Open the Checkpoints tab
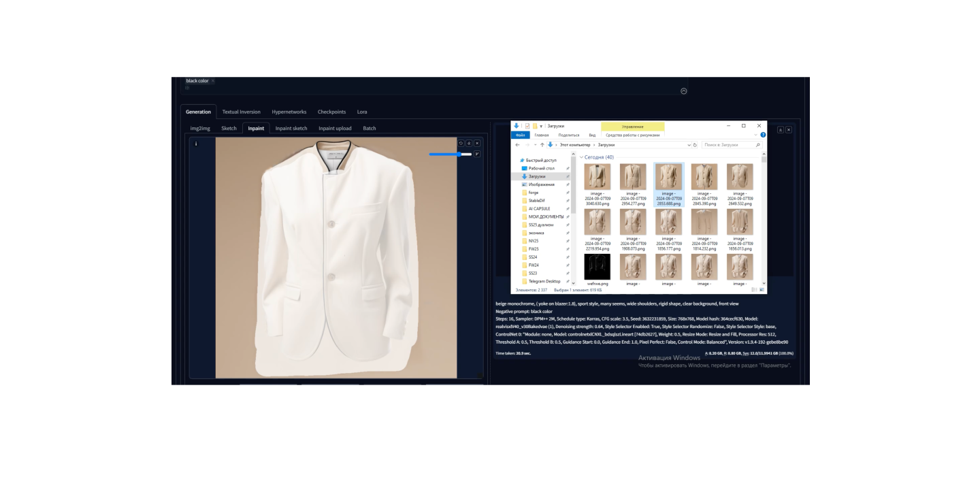This screenshot has width=980, height=490. tap(331, 112)
